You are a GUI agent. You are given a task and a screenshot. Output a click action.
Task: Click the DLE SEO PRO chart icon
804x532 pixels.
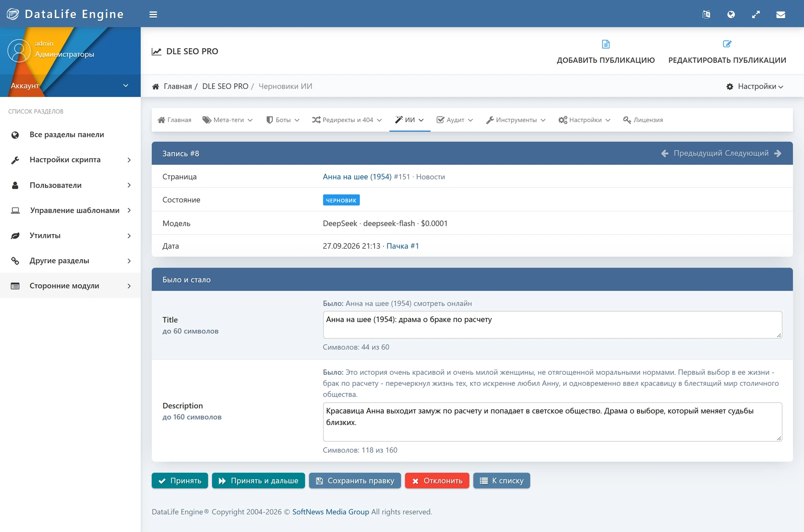coord(157,51)
